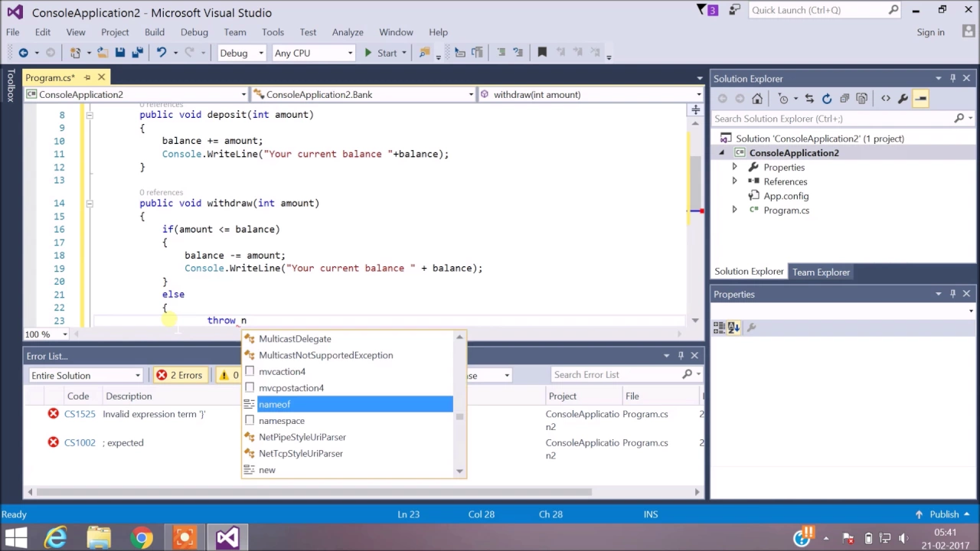Click the New Project toolbar icon
Image resolution: width=980 pixels, height=551 pixels.
point(75,53)
